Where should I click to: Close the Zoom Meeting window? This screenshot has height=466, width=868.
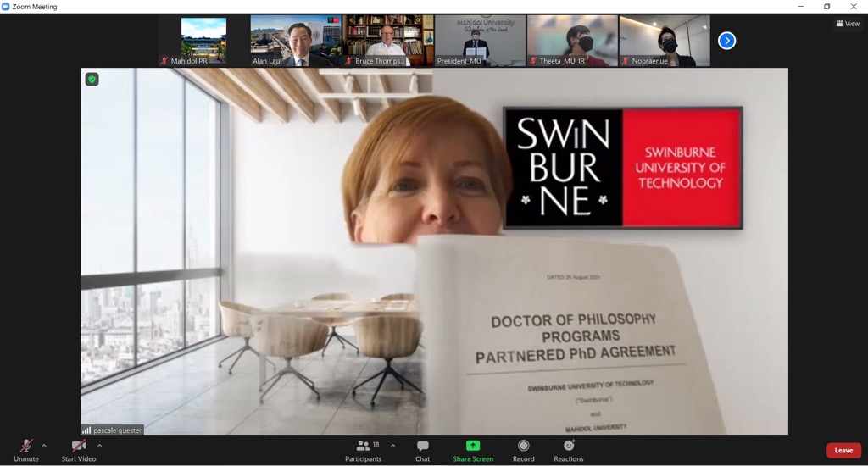coord(854,7)
